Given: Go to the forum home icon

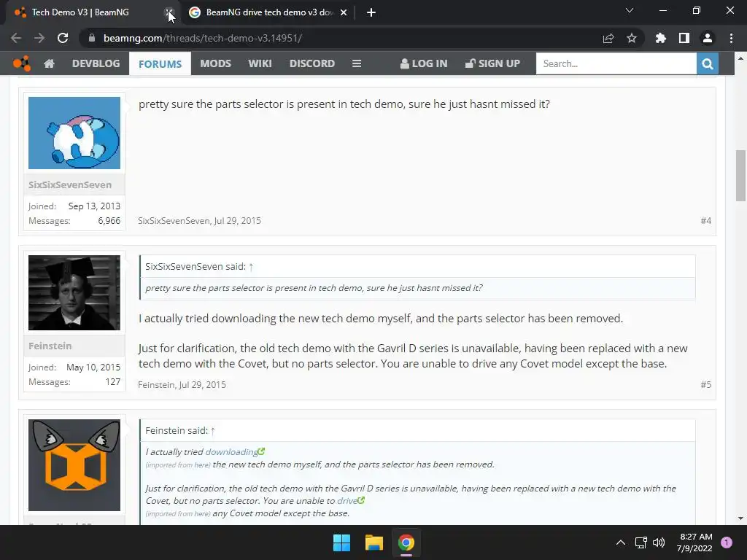Looking at the screenshot, I should [49, 63].
